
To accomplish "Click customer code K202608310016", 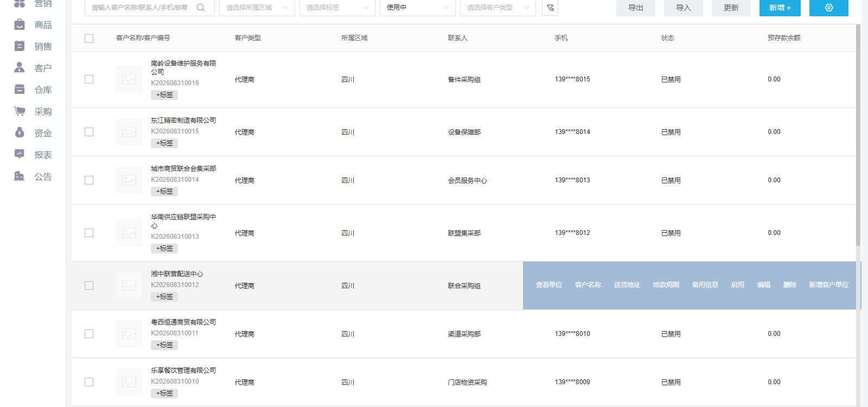I will pos(175,83).
